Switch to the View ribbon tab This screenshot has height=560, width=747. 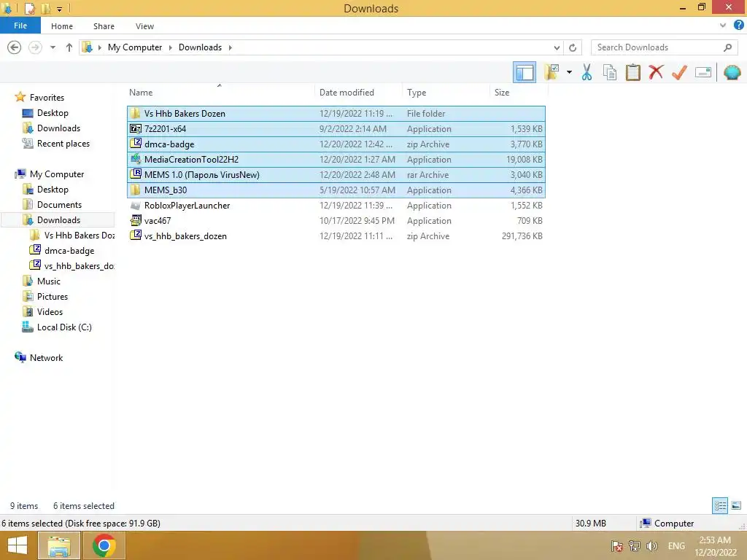[144, 26]
